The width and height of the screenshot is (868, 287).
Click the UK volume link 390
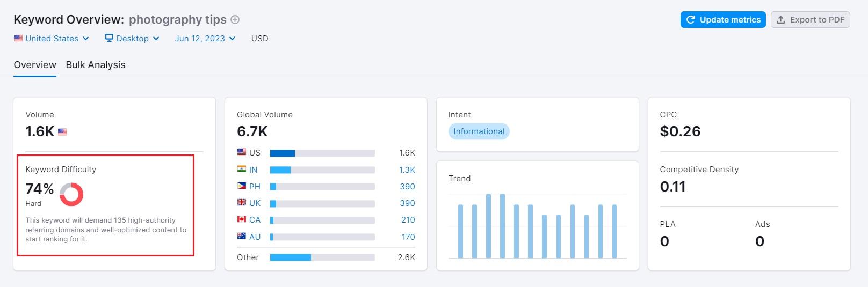[x=407, y=203]
